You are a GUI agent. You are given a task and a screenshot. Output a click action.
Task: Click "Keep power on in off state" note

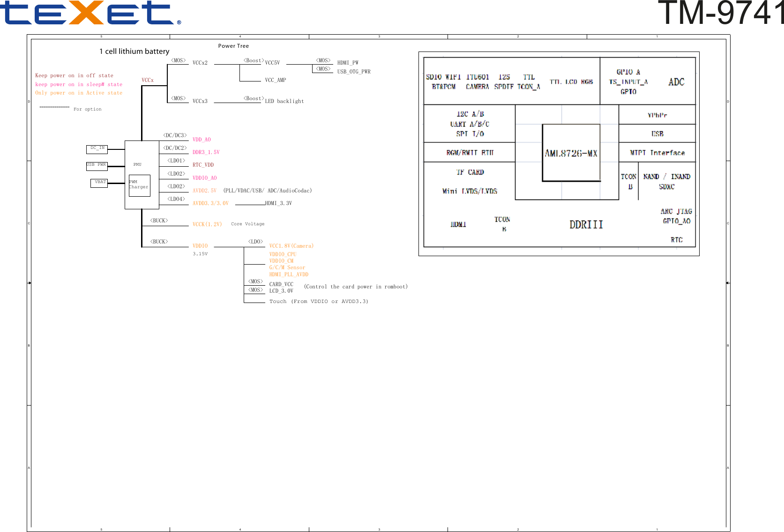[74, 75]
